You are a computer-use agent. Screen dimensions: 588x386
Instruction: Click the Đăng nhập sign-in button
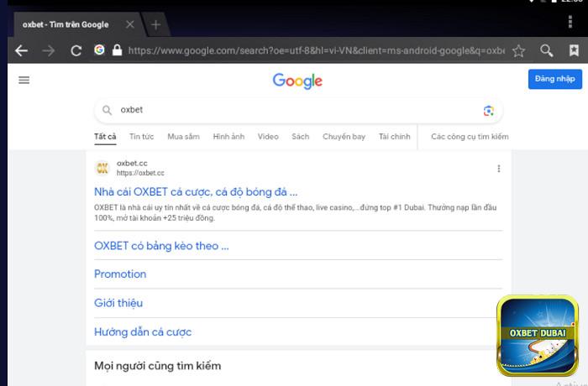[x=555, y=79]
